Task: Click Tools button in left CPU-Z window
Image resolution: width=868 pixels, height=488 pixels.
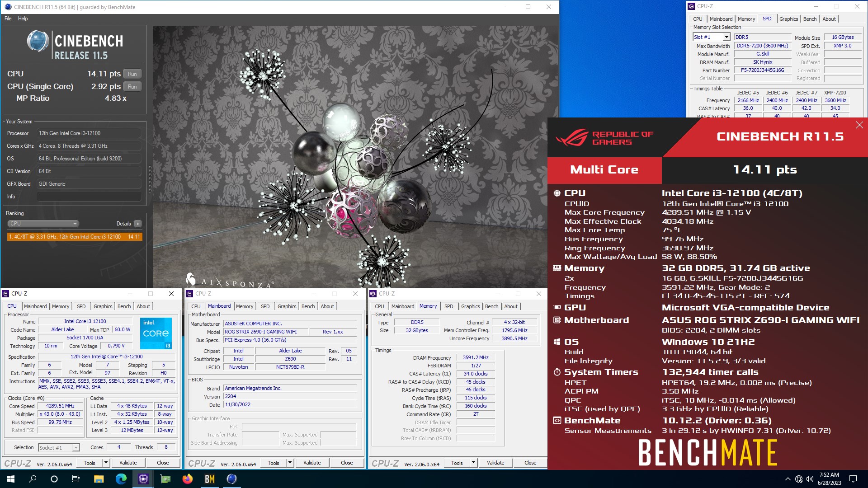Action: coord(90,463)
